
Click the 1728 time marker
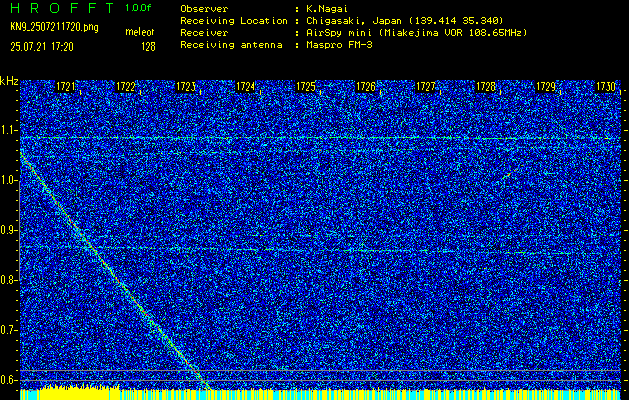tap(486, 87)
